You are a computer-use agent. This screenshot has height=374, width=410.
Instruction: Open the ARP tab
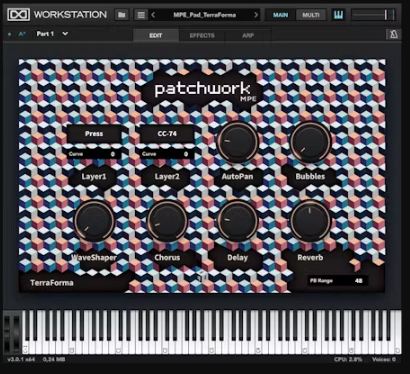[248, 36]
